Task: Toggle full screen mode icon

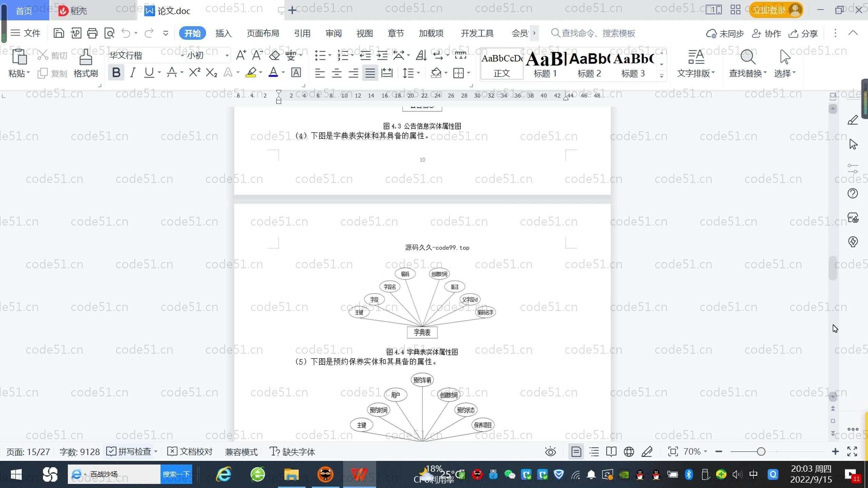Action: tap(852, 452)
